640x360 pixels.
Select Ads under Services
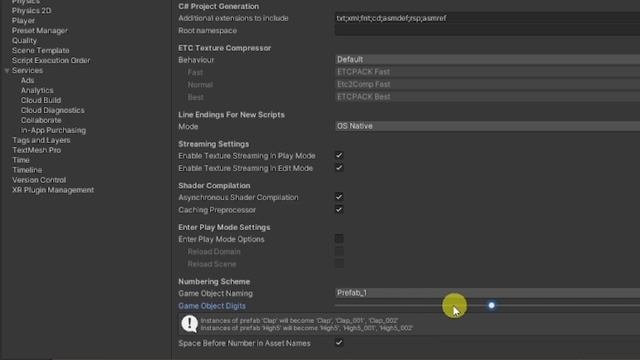27,80
